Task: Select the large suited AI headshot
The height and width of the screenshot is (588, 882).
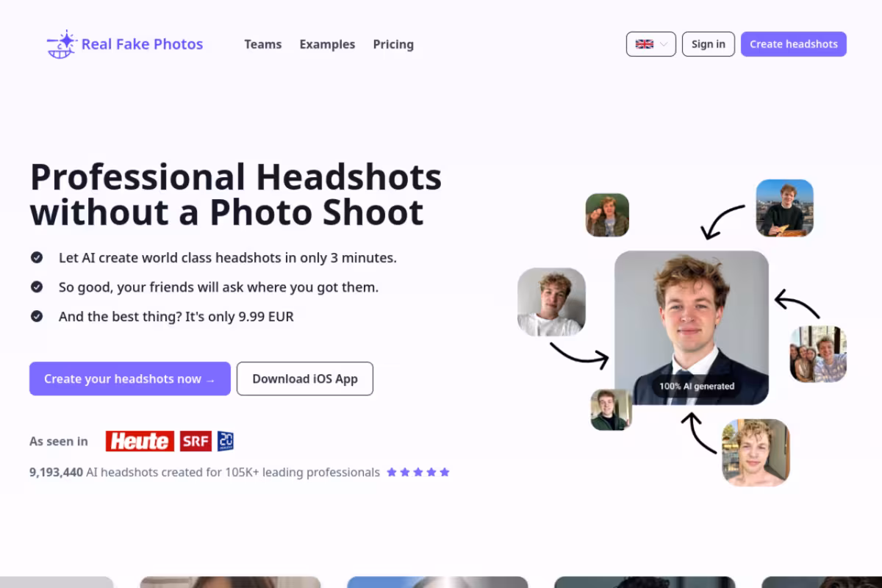Action: 692,328
